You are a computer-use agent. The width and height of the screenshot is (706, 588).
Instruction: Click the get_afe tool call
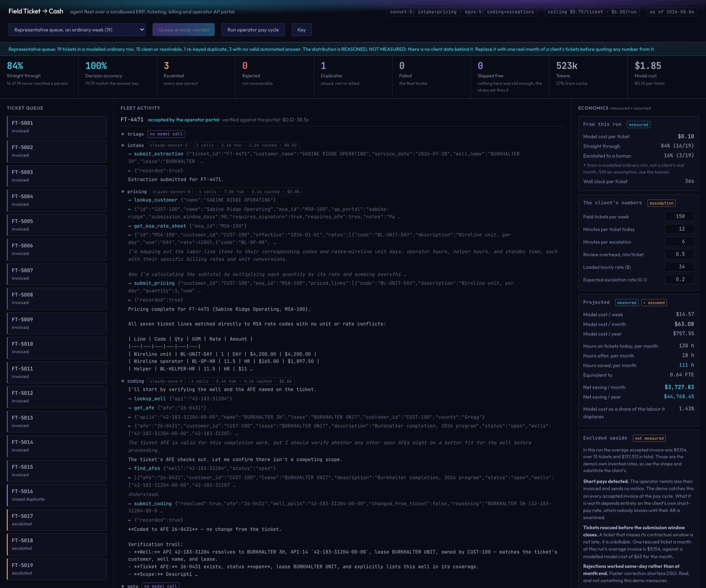click(x=144, y=408)
